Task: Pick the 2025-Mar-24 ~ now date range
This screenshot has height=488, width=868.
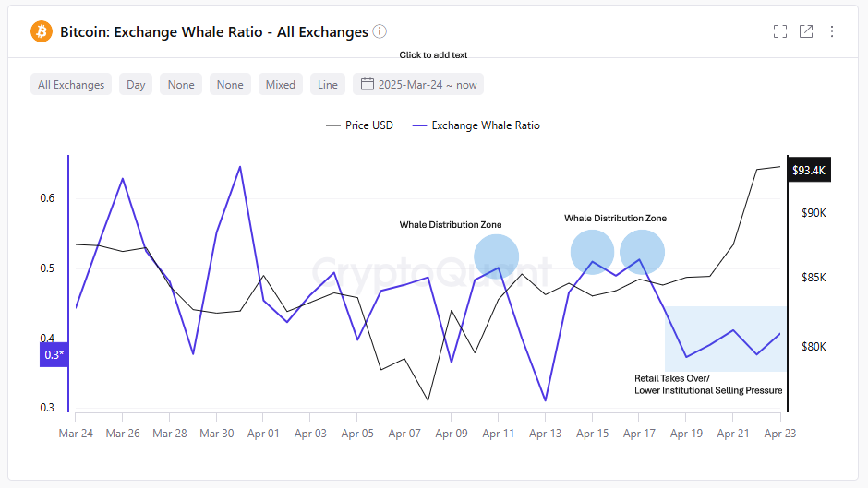Action: click(x=428, y=84)
